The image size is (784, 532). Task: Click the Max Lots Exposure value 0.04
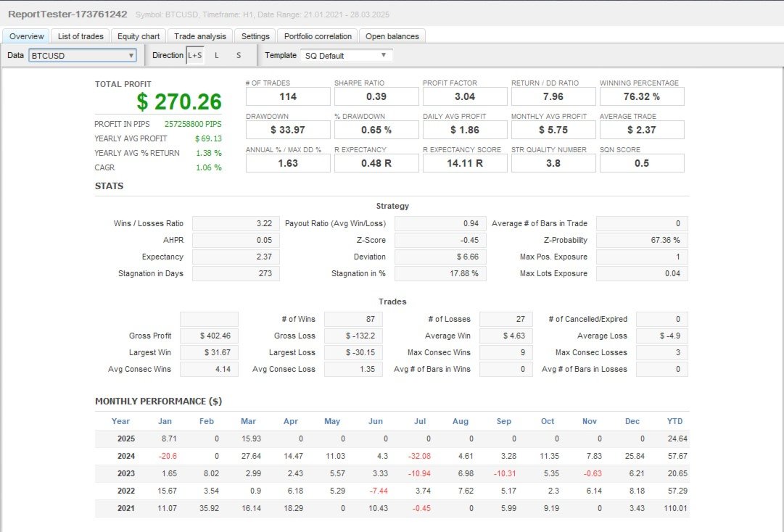[x=642, y=274]
